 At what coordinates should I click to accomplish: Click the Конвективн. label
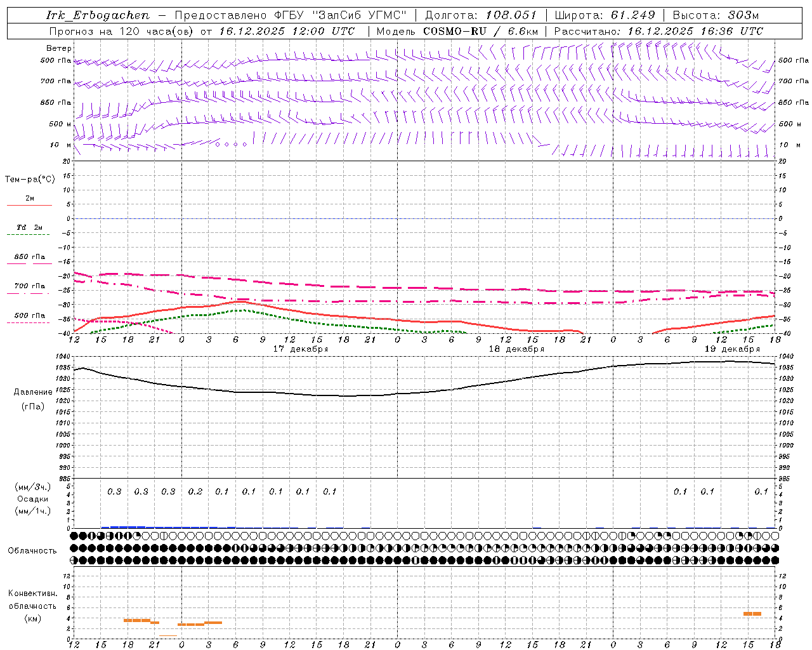click(x=33, y=594)
